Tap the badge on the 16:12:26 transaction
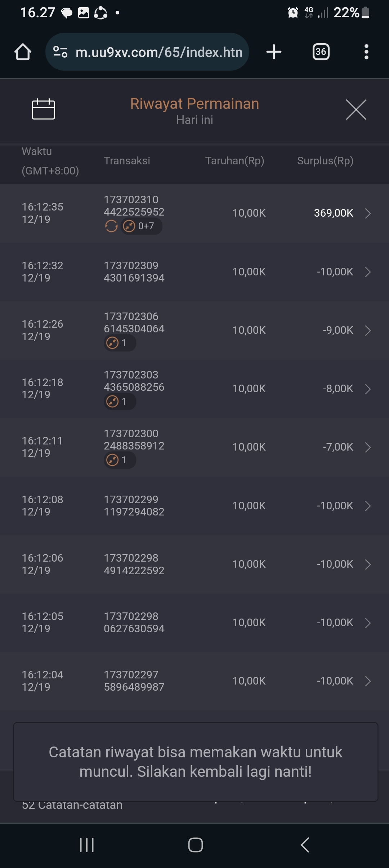 [x=120, y=343]
